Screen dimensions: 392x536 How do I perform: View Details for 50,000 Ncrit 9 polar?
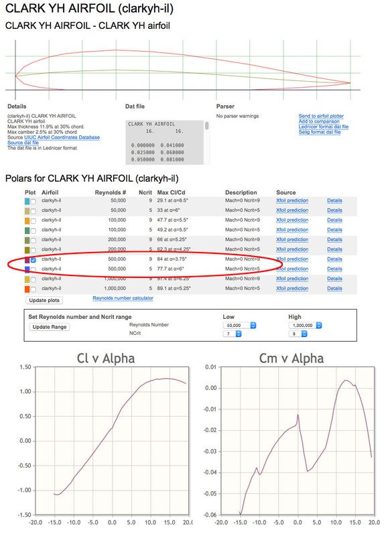click(334, 200)
